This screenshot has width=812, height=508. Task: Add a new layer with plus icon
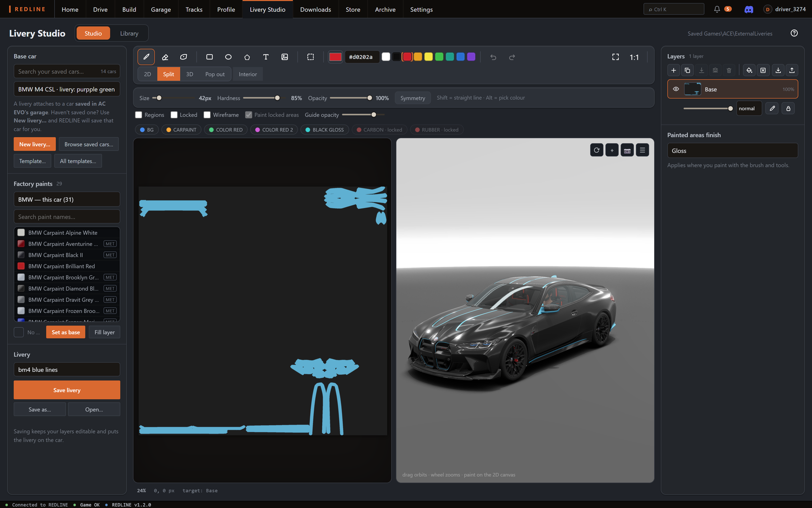coord(673,70)
